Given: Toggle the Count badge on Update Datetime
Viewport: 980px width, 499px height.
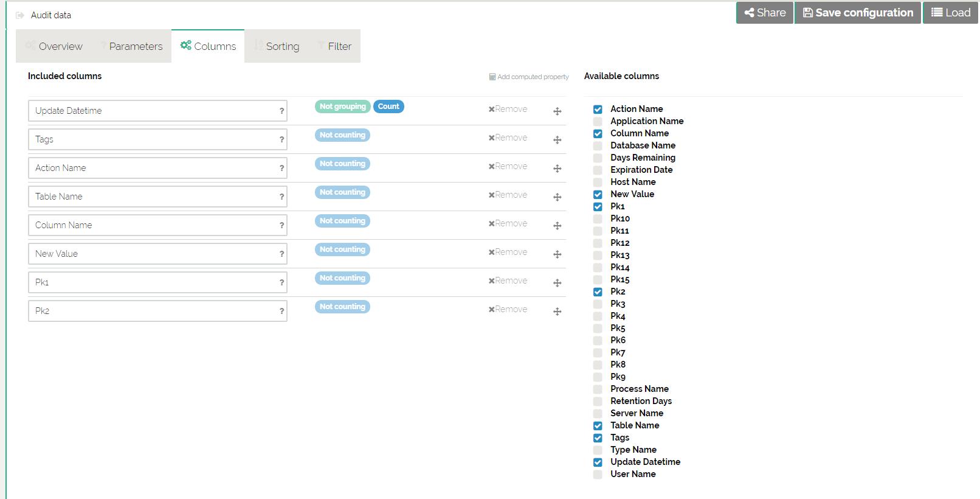Looking at the screenshot, I should [388, 106].
